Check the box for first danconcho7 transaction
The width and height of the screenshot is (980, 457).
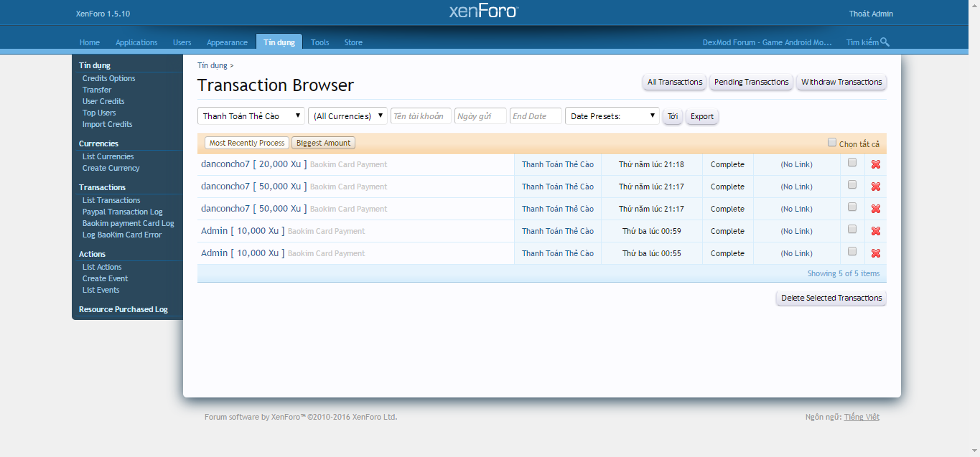pyautogui.click(x=852, y=163)
